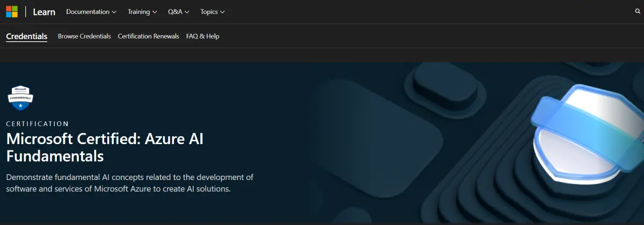Open FAQ & Help
Screen dimensions: 644x225
coord(203,36)
